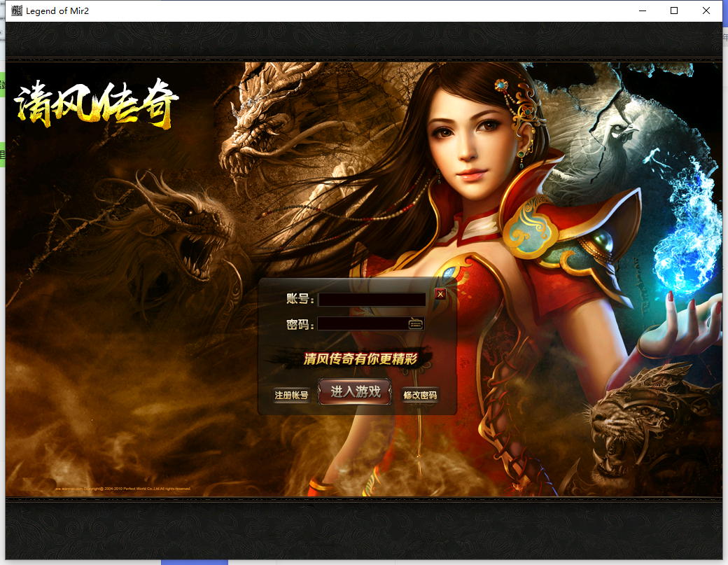This screenshot has width=728, height=565.
Task: Close the login dialog with red X
Action: [x=440, y=294]
